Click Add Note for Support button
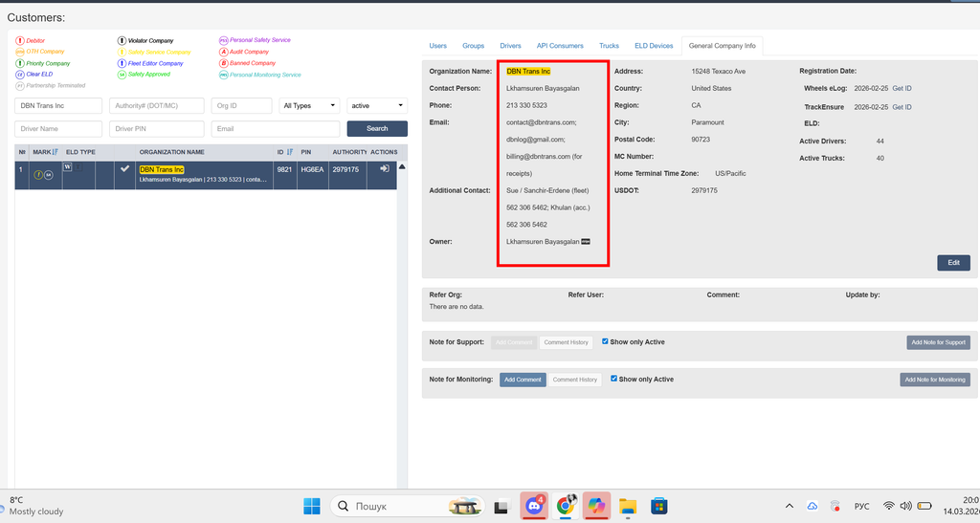 pyautogui.click(x=938, y=342)
